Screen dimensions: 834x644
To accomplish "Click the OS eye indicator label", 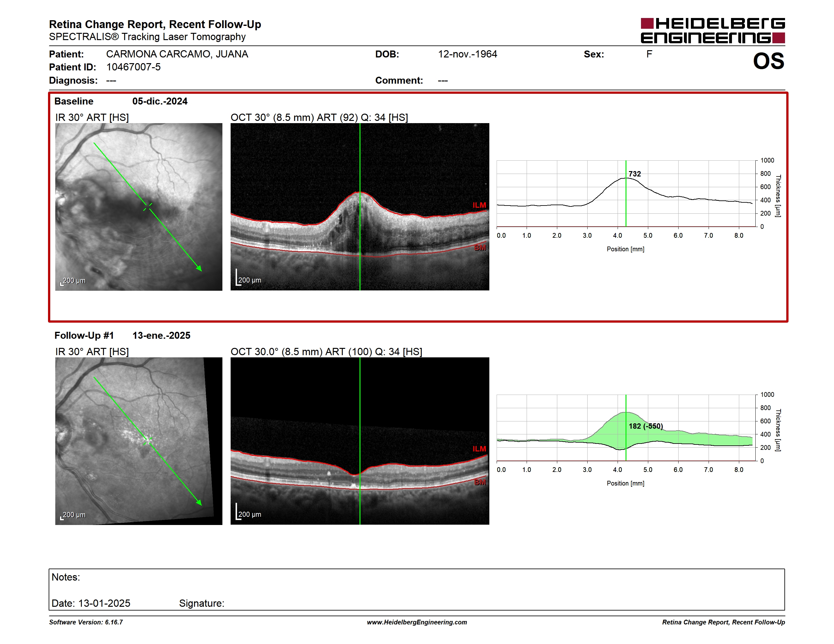I will pos(768,61).
